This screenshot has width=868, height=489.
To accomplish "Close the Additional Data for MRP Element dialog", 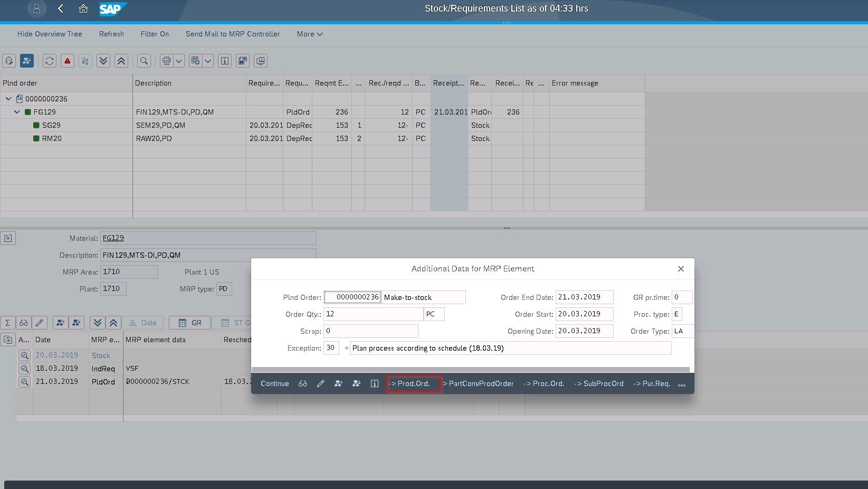I will pyautogui.click(x=681, y=269).
